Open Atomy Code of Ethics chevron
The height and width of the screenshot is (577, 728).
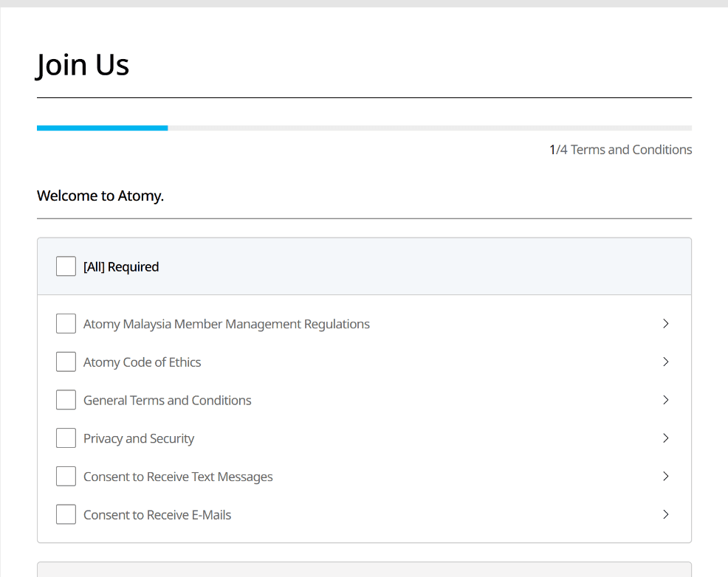point(666,362)
